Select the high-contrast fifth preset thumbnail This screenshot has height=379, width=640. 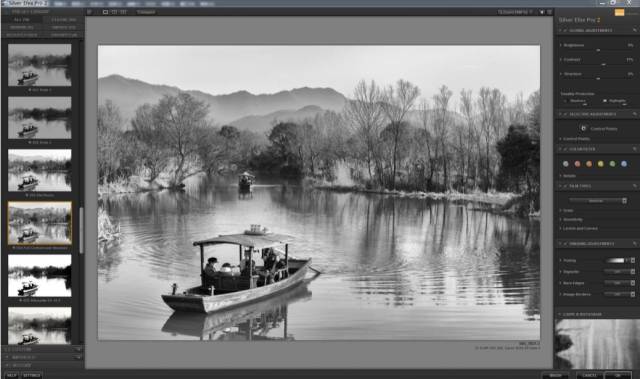point(40,275)
